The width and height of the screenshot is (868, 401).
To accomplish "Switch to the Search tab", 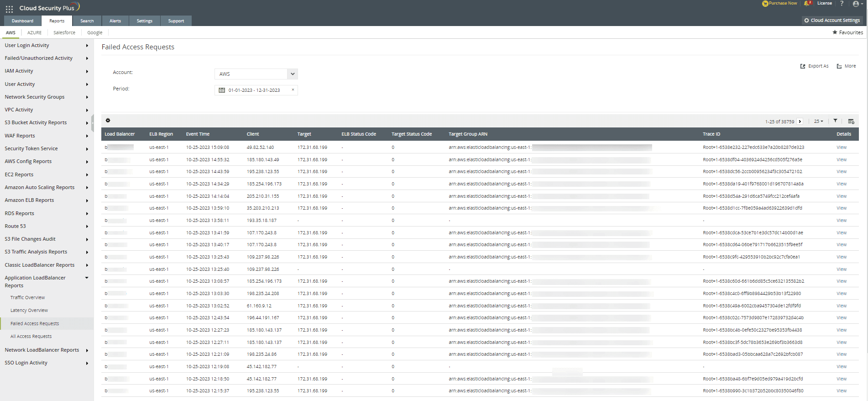I will point(87,21).
